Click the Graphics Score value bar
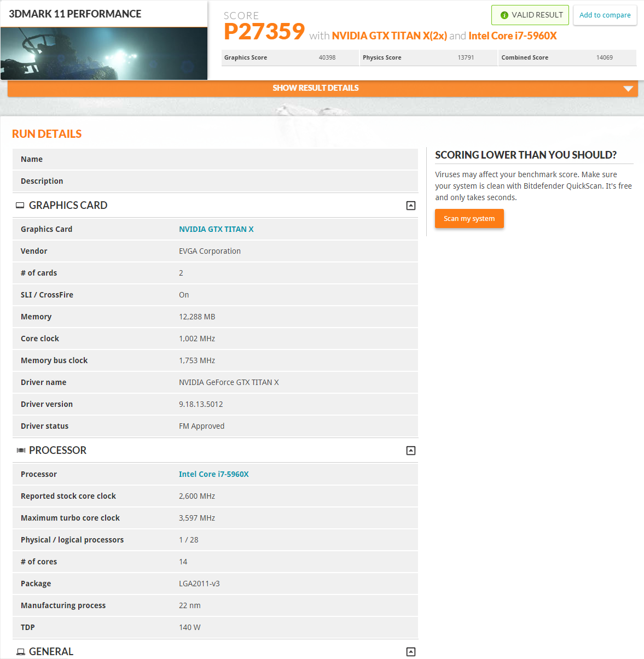The width and height of the screenshot is (644, 659). click(x=290, y=57)
